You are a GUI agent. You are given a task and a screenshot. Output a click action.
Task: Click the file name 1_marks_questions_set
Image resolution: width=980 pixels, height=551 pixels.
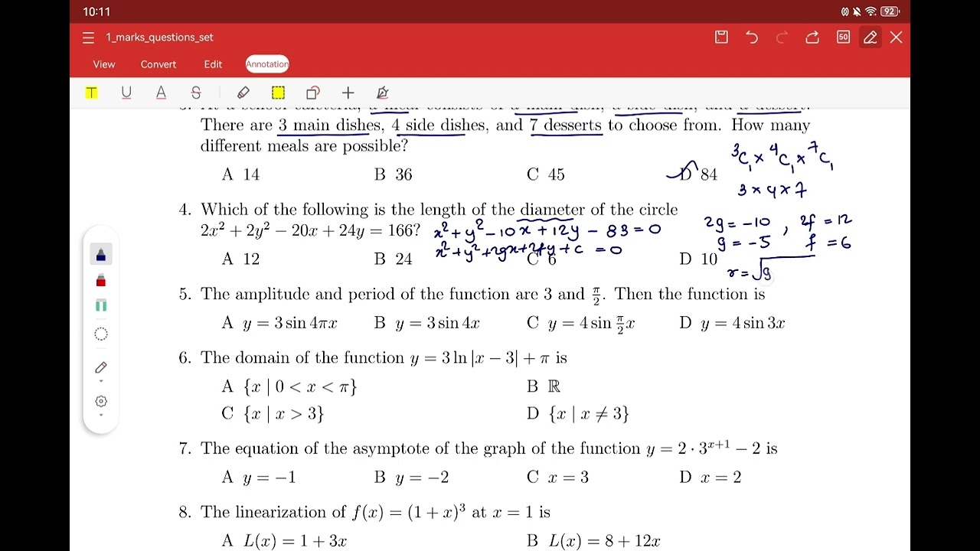coord(159,37)
